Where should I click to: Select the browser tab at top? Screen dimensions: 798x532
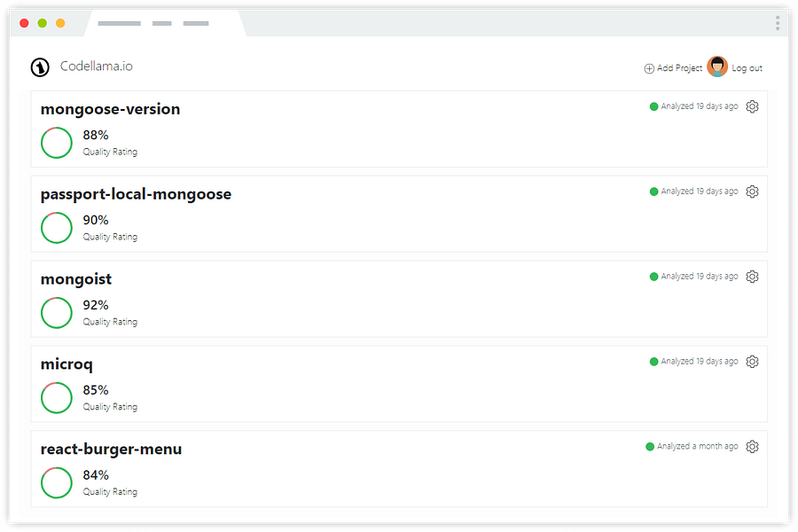(x=164, y=24)
